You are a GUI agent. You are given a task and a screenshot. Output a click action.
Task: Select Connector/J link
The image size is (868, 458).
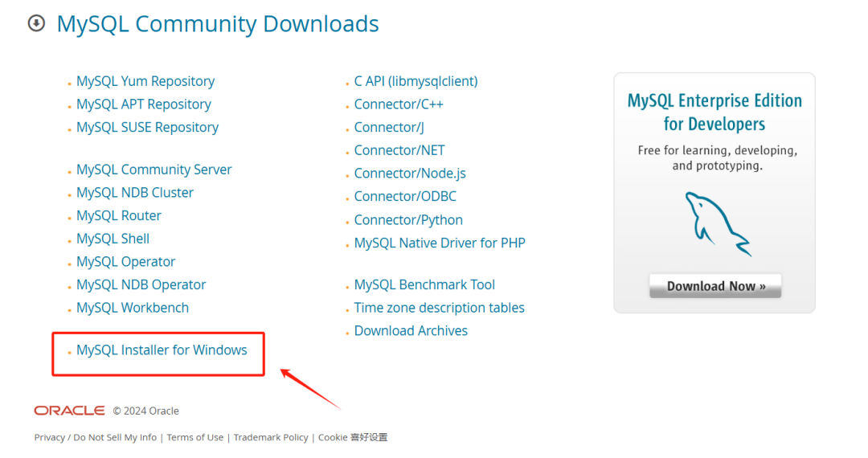tap(389, 127)
